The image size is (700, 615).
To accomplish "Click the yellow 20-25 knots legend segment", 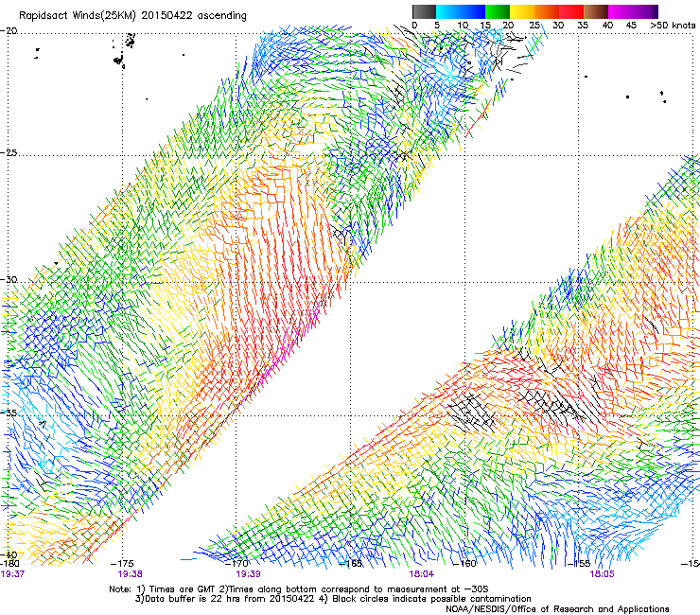I will click(x=522, y=11).
